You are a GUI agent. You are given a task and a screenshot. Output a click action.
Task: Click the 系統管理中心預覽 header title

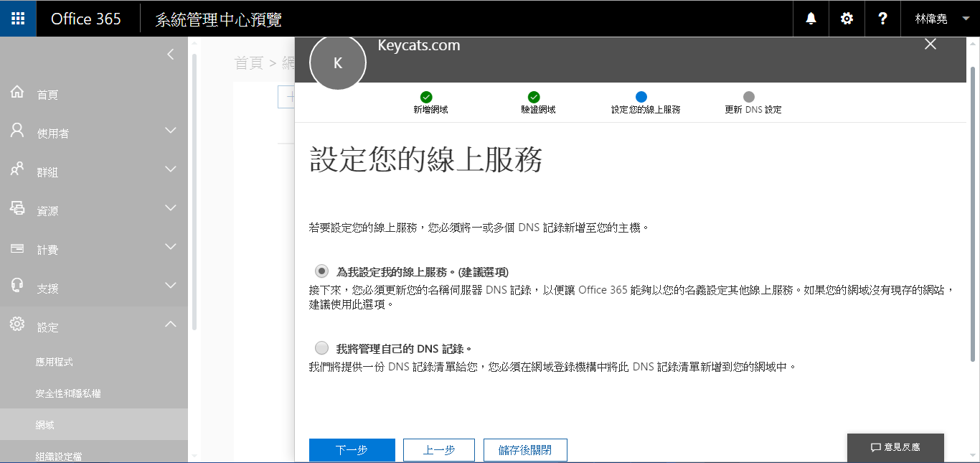(218, 19)
